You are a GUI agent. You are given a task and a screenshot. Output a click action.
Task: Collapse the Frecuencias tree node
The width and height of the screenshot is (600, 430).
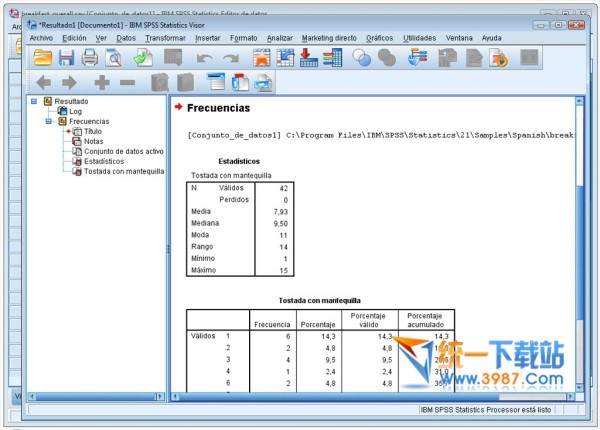(x=49, y=121)
